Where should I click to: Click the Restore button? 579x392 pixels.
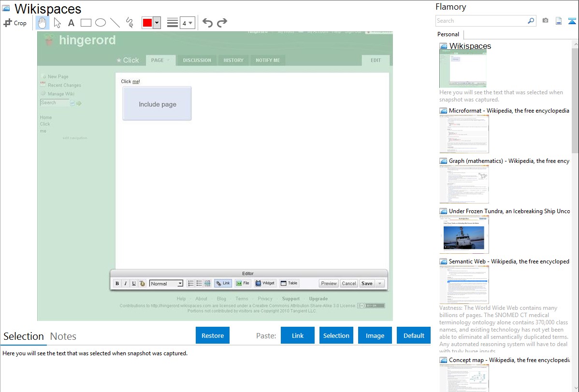click(x=213, y=335)
